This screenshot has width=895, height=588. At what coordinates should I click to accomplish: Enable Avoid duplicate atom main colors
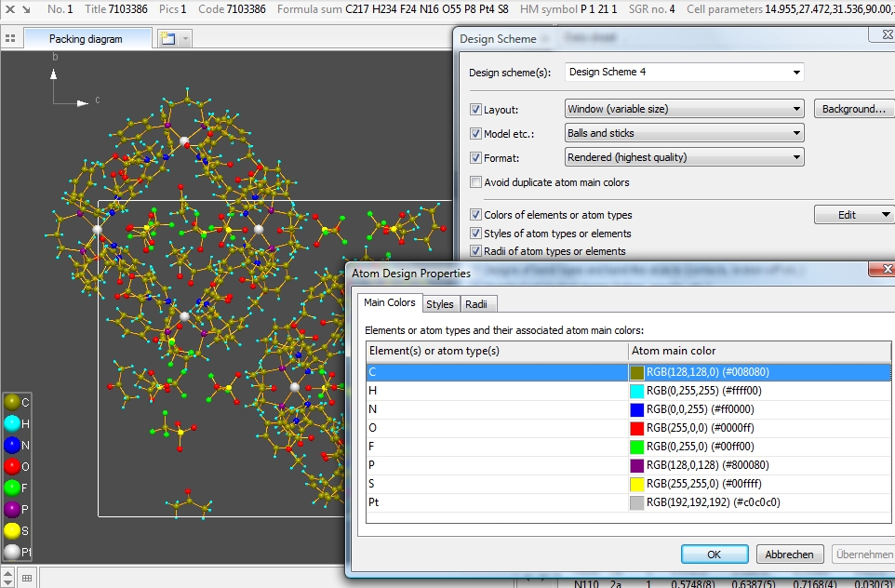[476, 182]
